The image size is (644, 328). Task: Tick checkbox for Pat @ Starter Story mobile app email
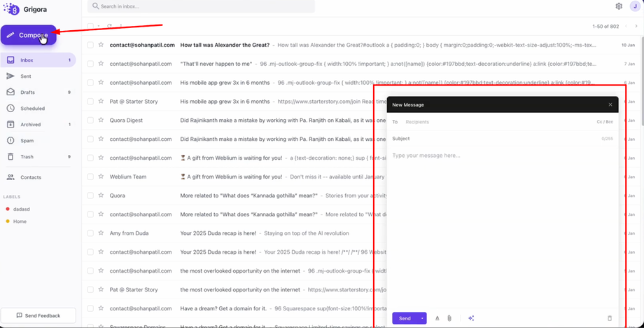[x=90, y=101]
